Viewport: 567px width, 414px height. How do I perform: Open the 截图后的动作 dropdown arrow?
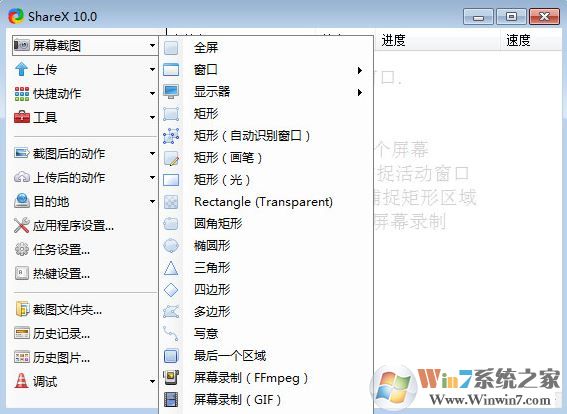coord(152,153)
